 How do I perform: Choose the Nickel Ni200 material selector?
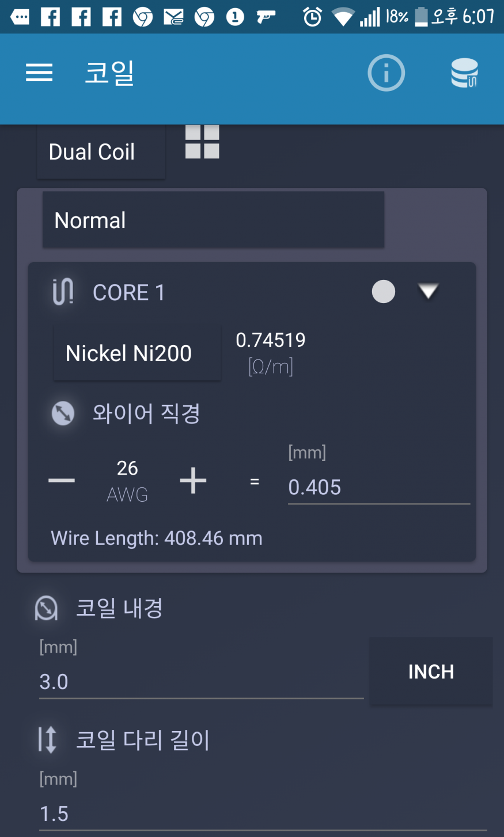(137, 353)
